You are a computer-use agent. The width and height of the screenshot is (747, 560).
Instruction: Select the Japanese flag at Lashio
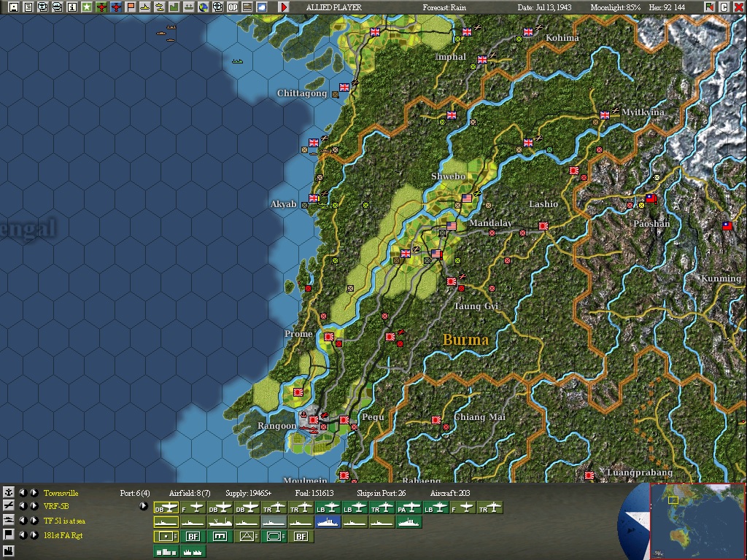[543, 226]
